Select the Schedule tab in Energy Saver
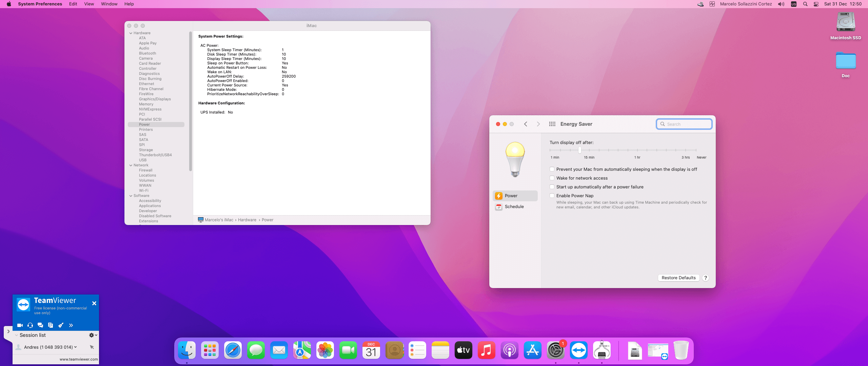Viewport: 868px width, 366px height. [514, 207]
